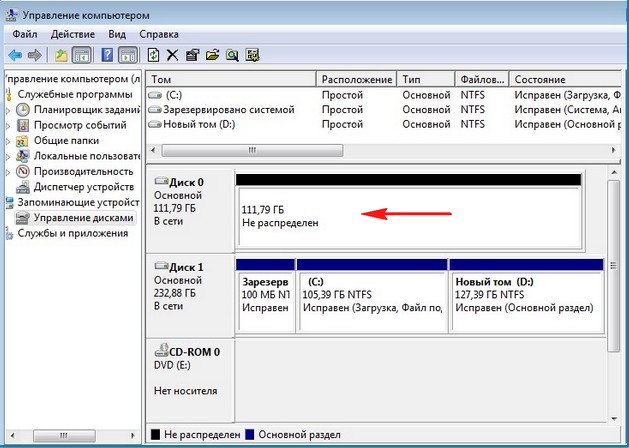
Task: Toggle the action pane show/hide button
Action: pos(127,54)
